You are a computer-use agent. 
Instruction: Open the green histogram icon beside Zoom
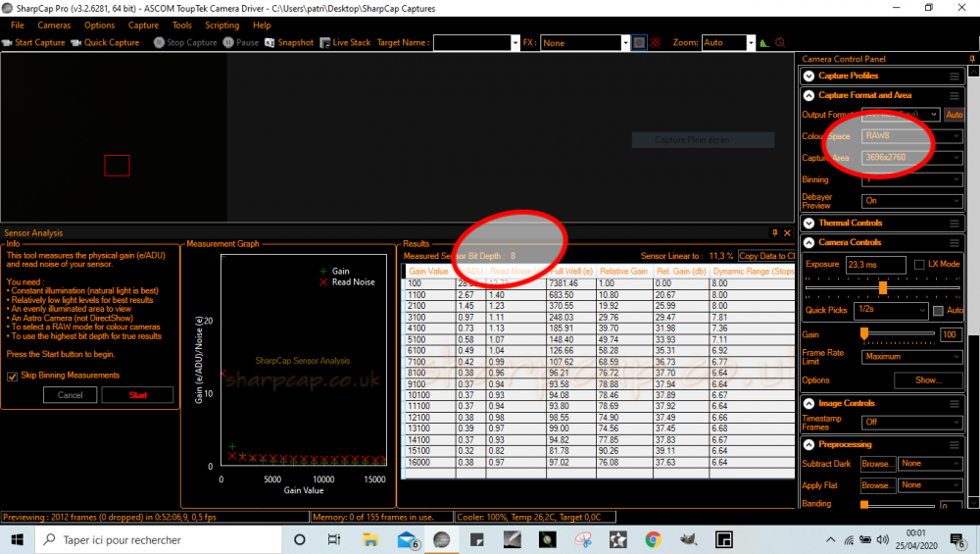pyautogui.click(x=764, y=43)
